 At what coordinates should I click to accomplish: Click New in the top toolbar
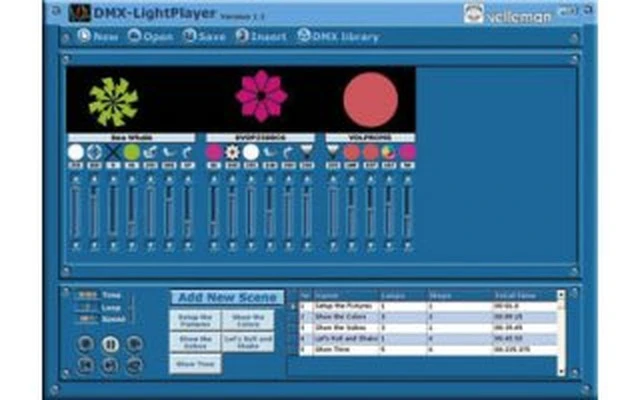pos(98,37)
